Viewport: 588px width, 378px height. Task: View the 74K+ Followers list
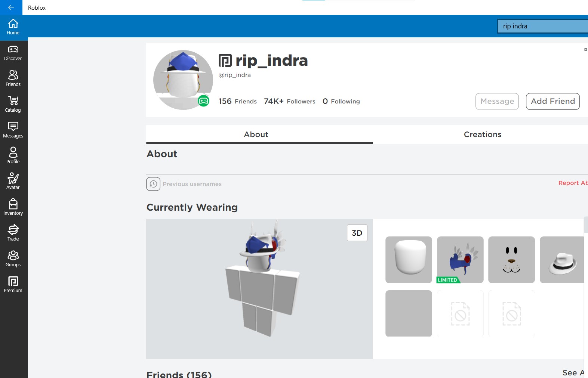click(290, 101)
